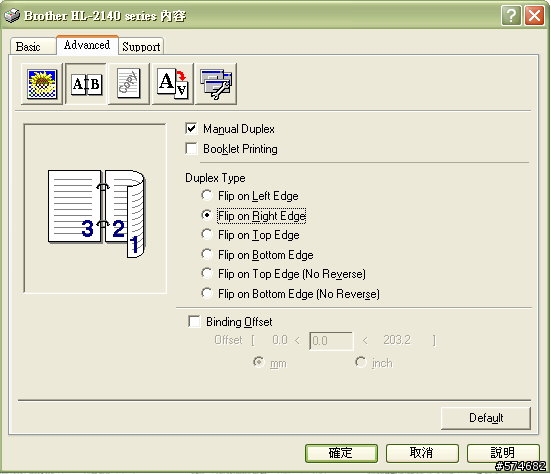This screenshot has width=551, height=474.
Task: Open the Page Setting A-to-A icon
Action: tap(173, 84)
